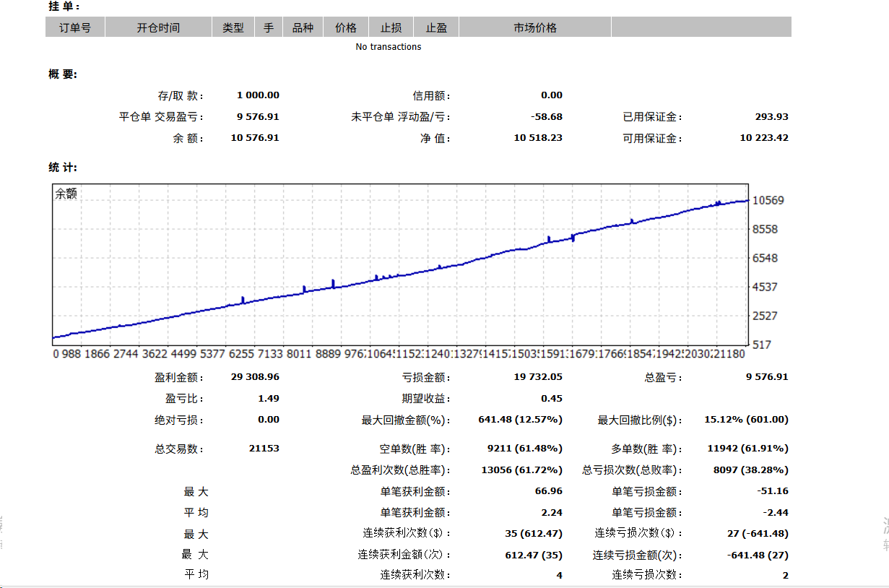Click the equity value 10 518.23
The image size is (889, 588).
[538, 138]
